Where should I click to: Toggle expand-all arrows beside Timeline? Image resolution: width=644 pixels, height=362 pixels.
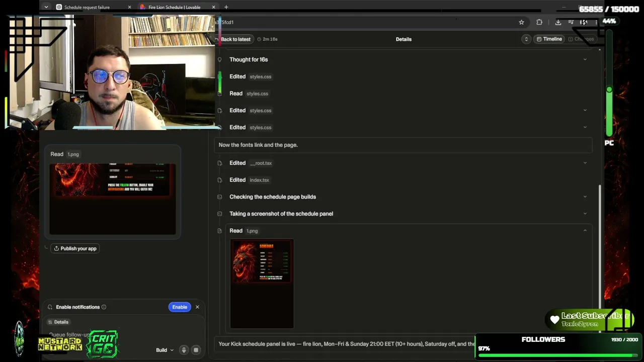point(526,39)
